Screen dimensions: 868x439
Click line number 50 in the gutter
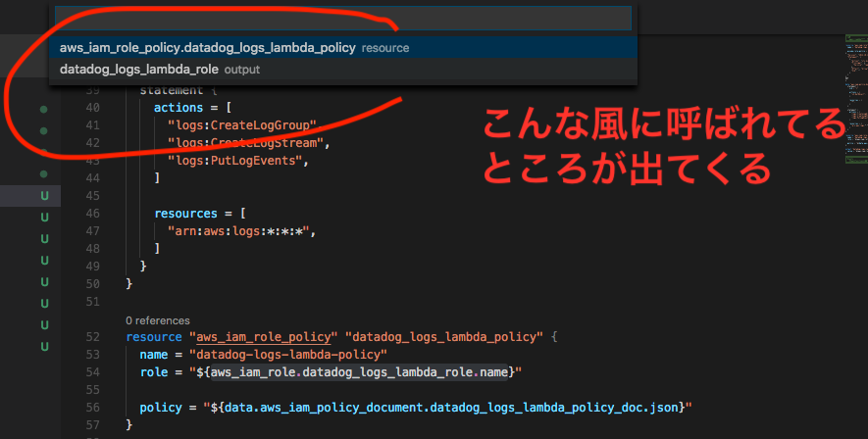click(92, 283)
